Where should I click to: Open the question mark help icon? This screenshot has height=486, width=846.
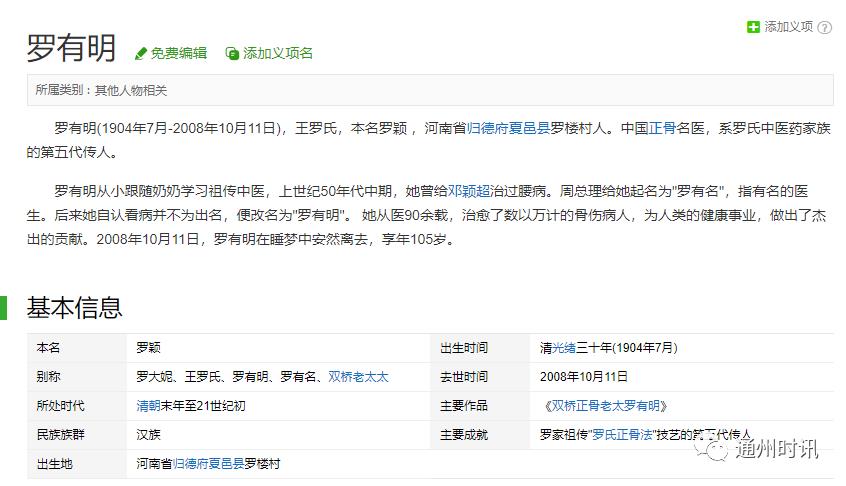tap(825, 27)
